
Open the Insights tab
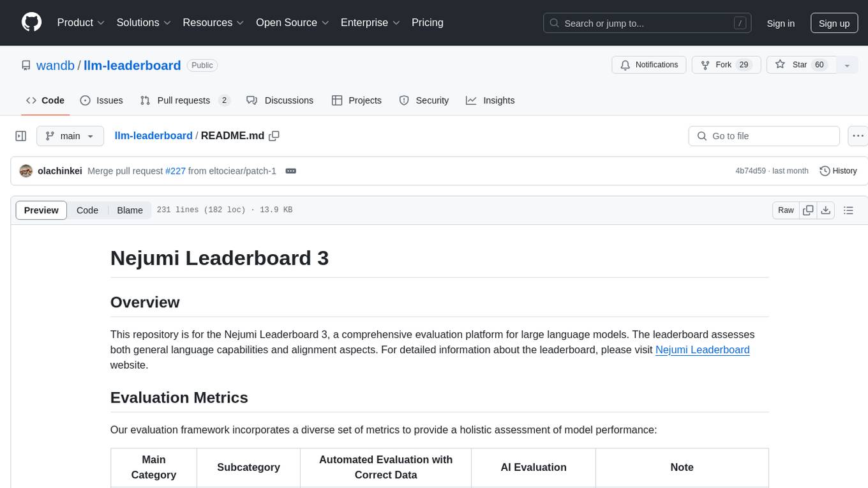tap(490, 100)
